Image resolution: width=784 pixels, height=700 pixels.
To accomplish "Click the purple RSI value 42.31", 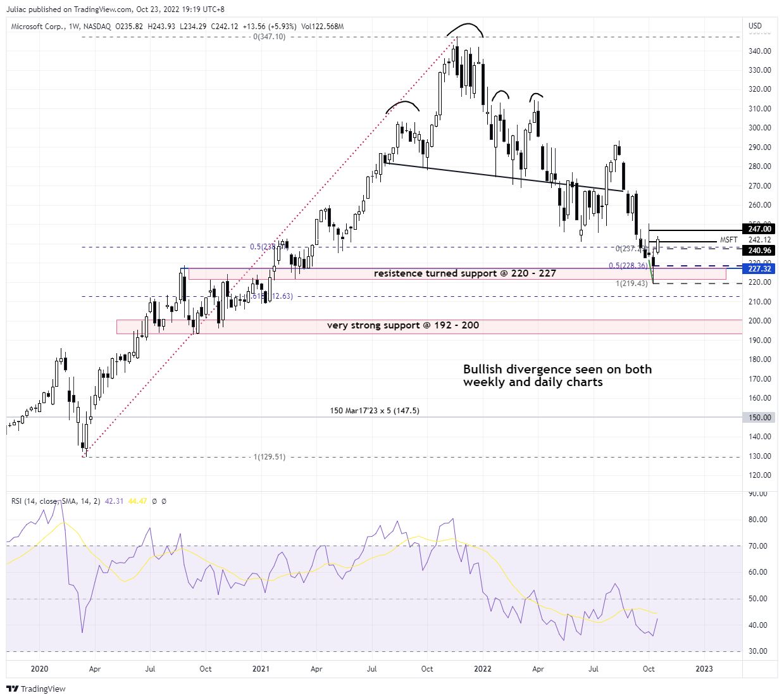I will pos(114,501).
